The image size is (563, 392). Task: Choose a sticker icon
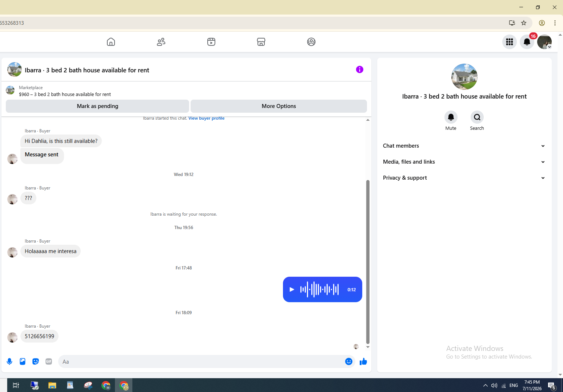(36, 361)
